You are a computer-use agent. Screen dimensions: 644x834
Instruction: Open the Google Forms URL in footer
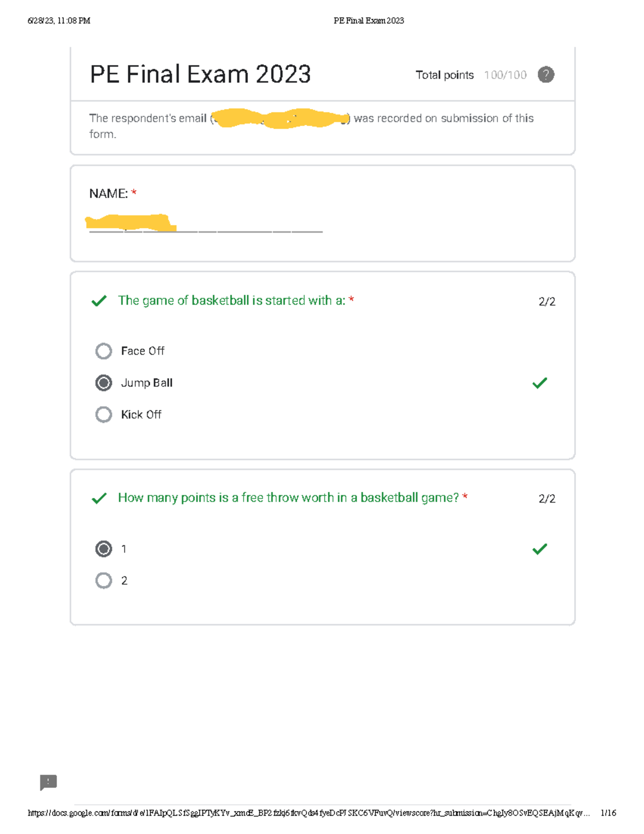[309, 813]
